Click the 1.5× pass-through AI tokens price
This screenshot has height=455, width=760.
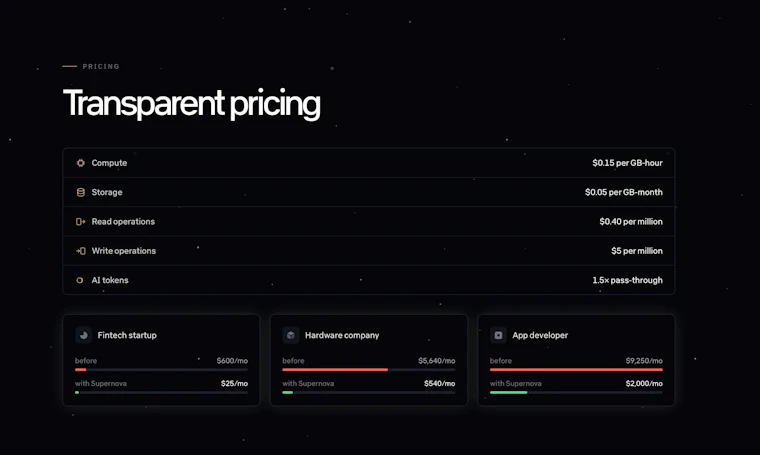[627, 280]
